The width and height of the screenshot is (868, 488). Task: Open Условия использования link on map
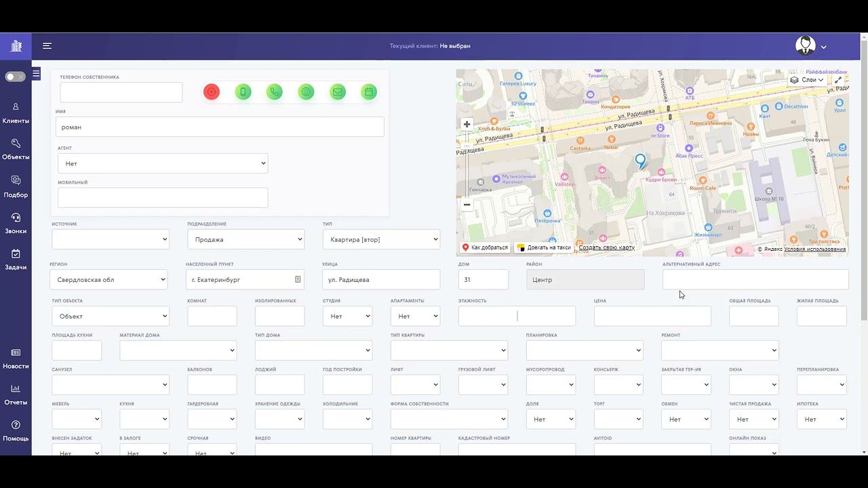[x=815, y=249]
